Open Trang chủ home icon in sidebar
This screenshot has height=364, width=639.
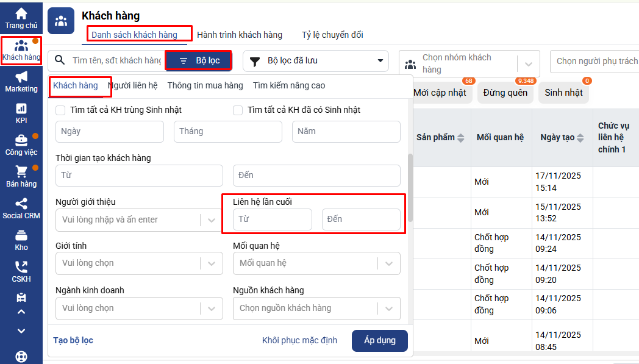[21, 17]
